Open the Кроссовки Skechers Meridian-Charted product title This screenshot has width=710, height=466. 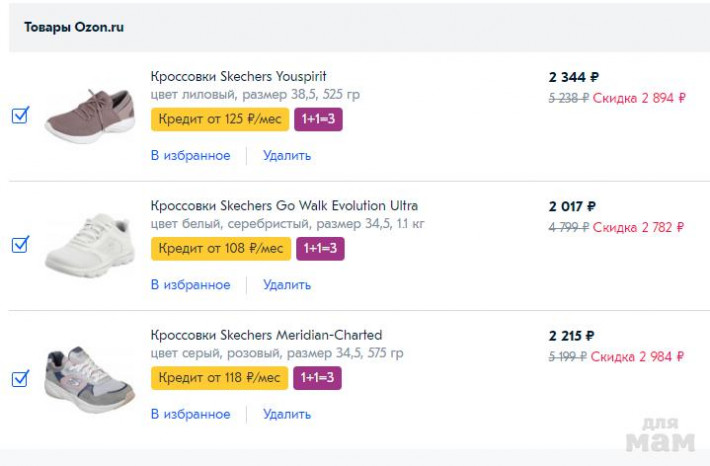coord(266,335)
